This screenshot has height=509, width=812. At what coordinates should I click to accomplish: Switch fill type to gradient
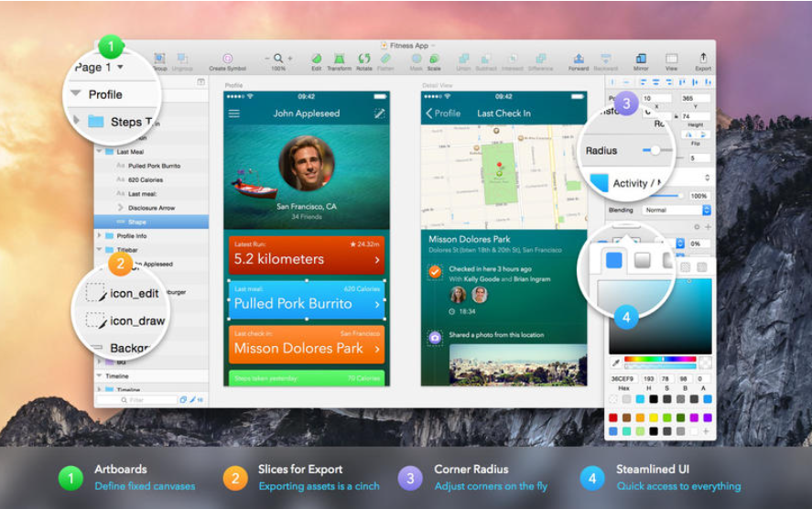click(642, 260)
